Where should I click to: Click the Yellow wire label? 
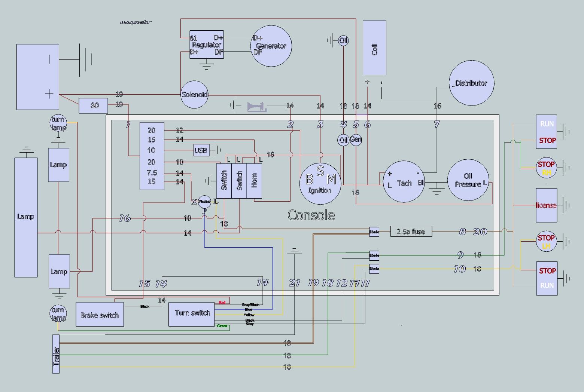pyautogui.click(x=249, y=315)
